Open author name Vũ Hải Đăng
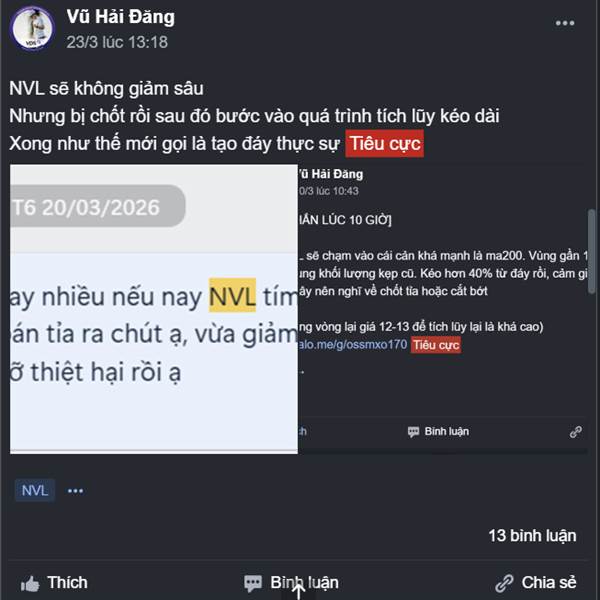 [x=121, y=17]
